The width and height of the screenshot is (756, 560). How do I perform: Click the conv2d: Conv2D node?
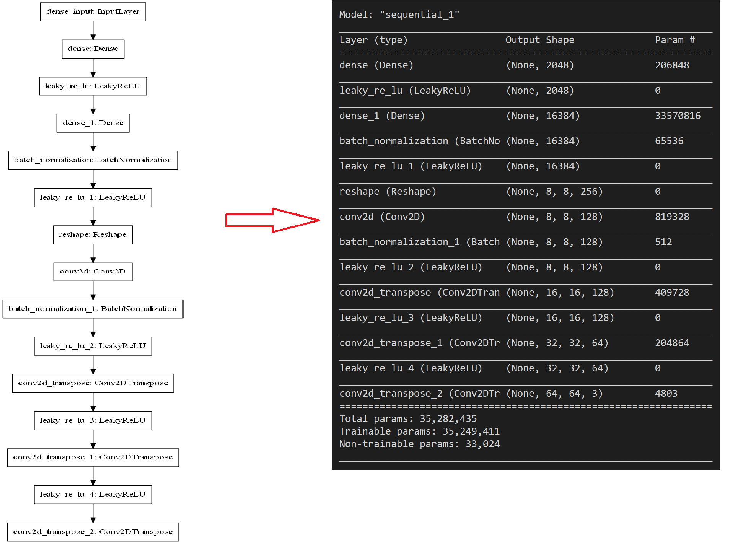(x=93, y=272)
